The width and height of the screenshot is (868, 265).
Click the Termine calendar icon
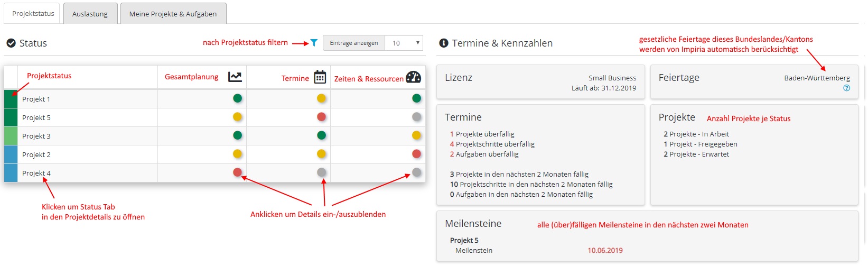coord(320,77)
